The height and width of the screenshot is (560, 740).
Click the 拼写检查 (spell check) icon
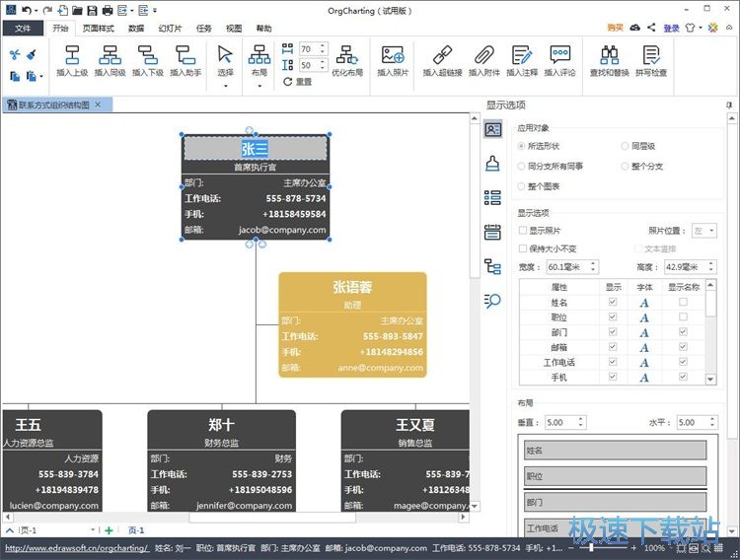(x=651, y=55)
